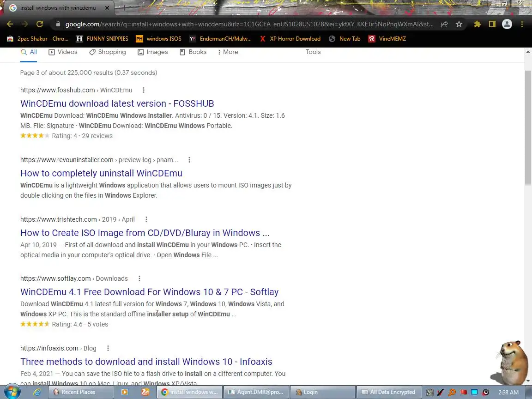
Task: Open 'How to completely uninstall WinCDEmu'
Action: pos(101,173)
